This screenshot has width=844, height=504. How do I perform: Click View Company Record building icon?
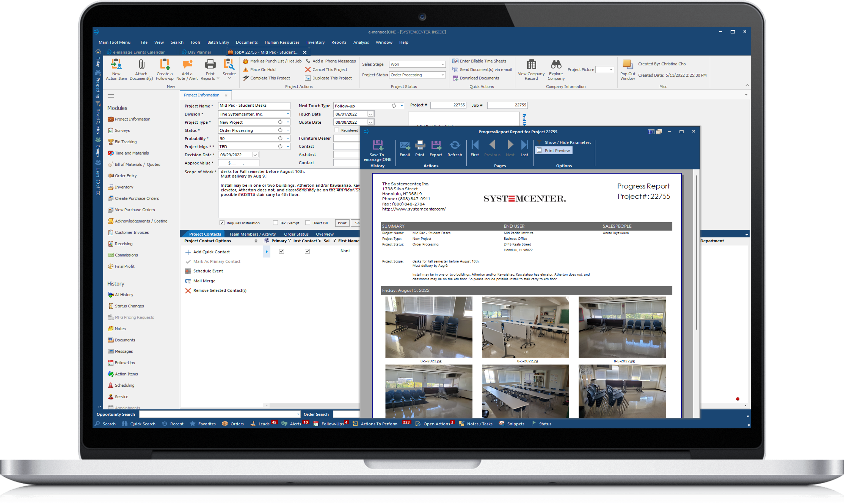pos(531,70)
